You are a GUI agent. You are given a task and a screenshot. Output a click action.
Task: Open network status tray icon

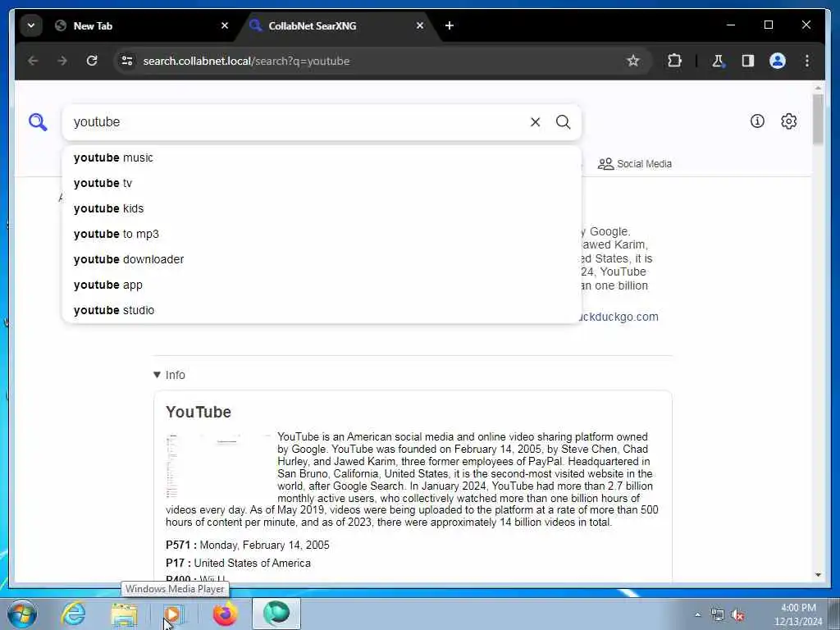coord(717,614)
